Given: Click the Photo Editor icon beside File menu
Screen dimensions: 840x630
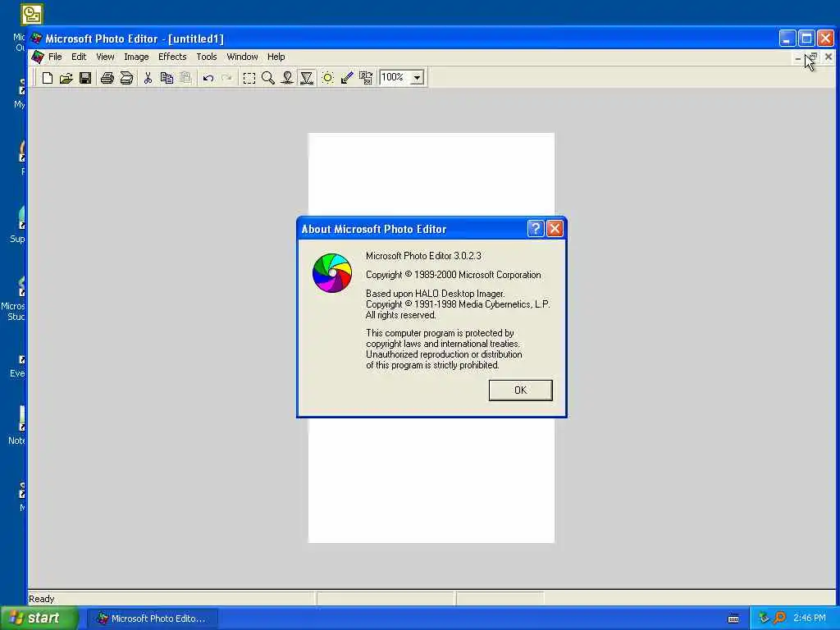Looking at the screenshot, I should (37, 57).
